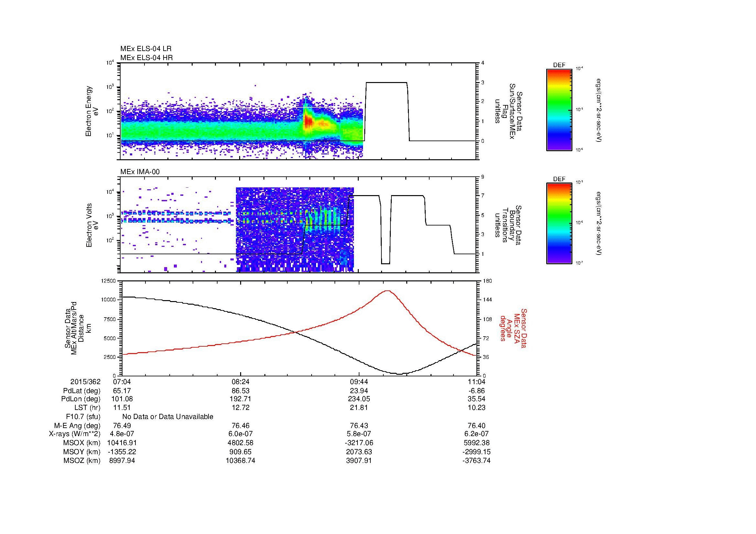Click the 08:24 time tick label
This screenshot has height=534, width=756.
241,382
